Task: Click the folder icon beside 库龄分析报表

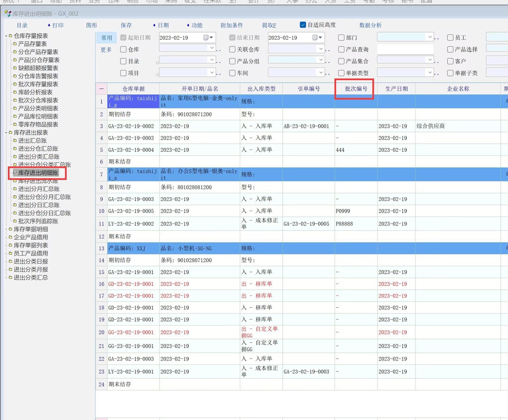Action: click(x=15, y=92)
